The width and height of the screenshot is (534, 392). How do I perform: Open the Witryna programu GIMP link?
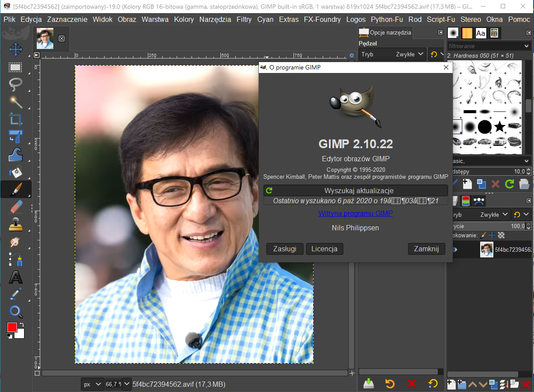coord(355,213)
